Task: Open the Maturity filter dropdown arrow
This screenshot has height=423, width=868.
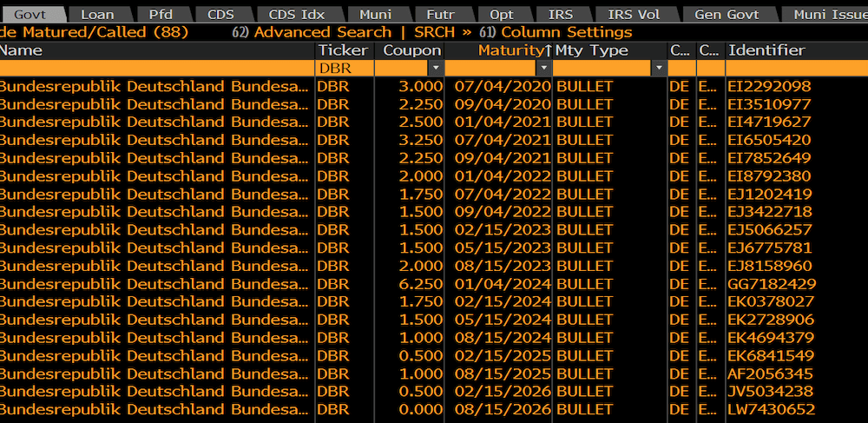Action: [x=545, y=68]
